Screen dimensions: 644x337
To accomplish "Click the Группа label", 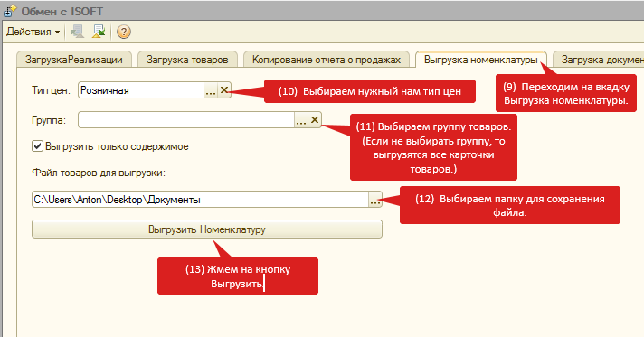I will [x=49, y=120].
